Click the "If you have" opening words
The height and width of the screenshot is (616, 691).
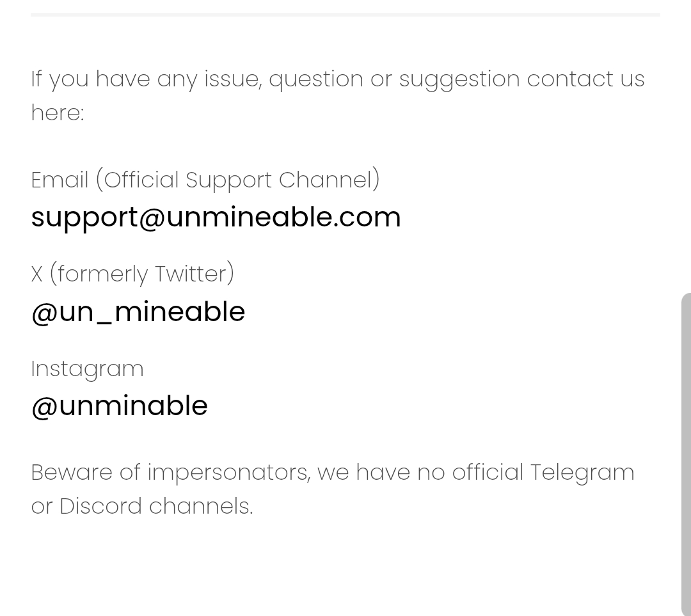click(x=90, y=79)
